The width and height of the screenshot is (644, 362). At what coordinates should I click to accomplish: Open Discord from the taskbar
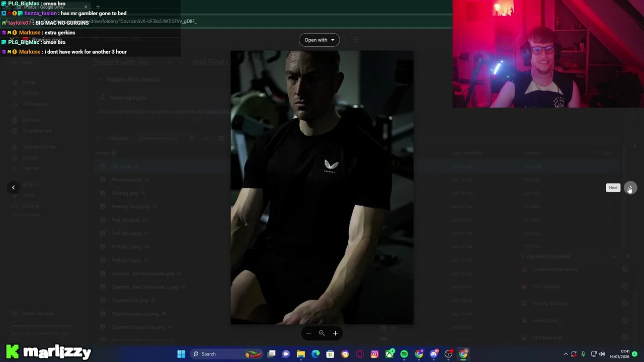click(434, 354)
